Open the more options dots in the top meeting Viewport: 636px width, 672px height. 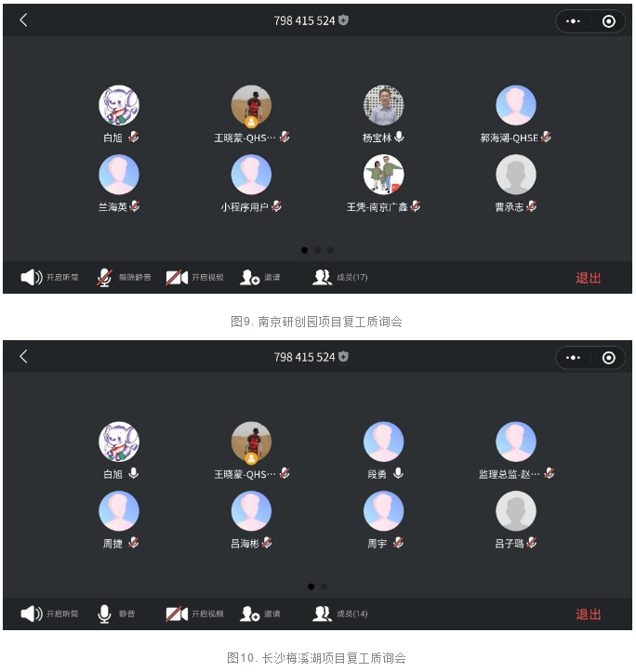coord(573,21)
